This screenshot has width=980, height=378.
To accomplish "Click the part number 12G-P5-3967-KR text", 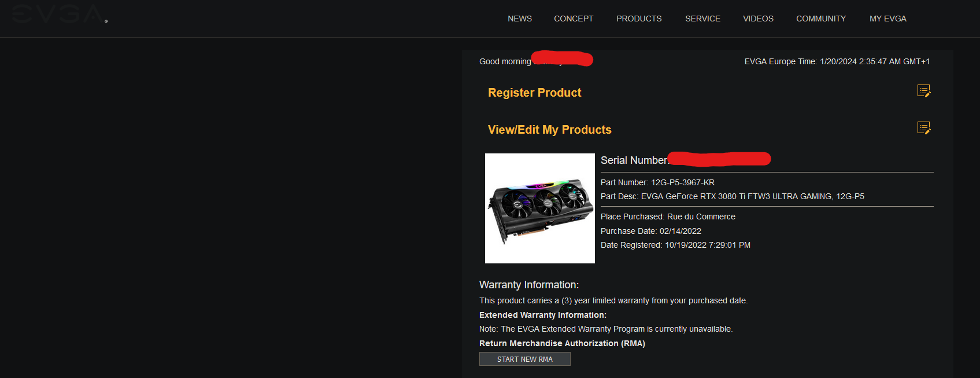I will click(x=683, y=182).
